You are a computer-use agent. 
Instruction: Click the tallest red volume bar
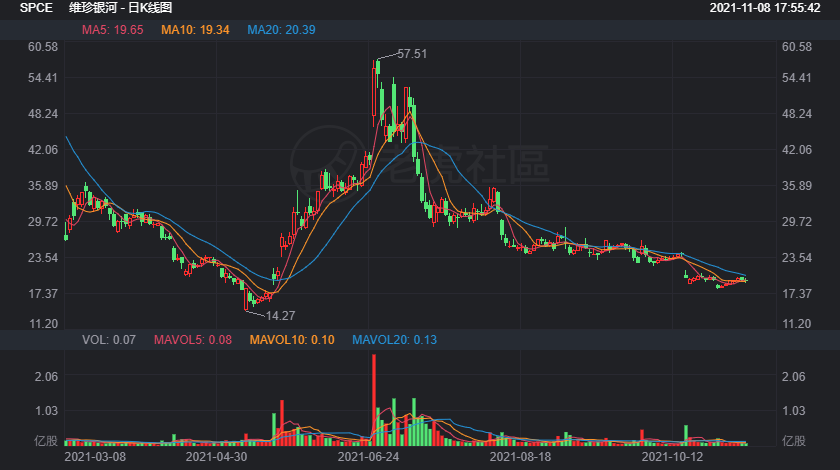click(x=374, y=400)
